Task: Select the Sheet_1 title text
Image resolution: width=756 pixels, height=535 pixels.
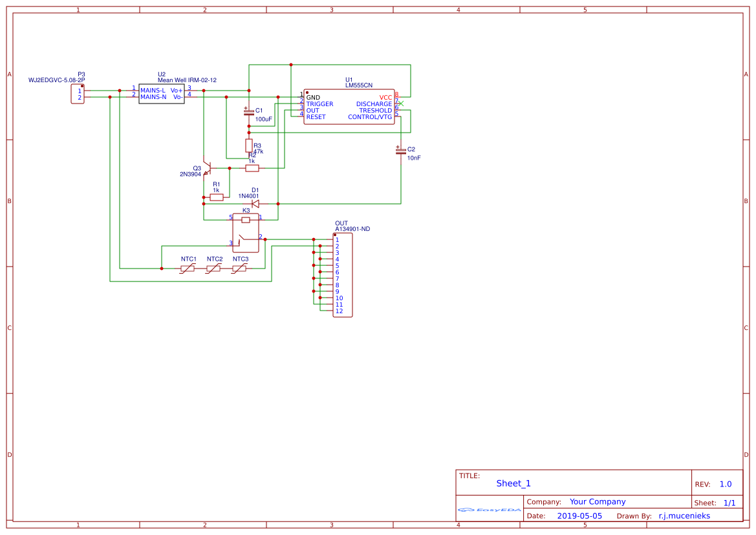Action: [513, 483]
